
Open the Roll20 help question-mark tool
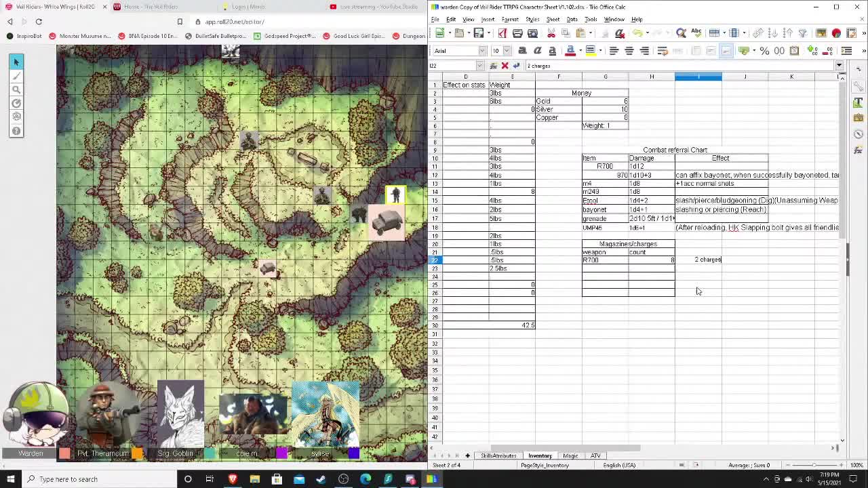16,131
